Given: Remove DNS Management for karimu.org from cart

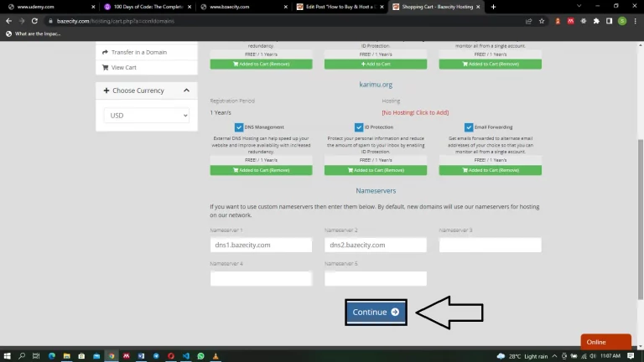Looking at the screenshot, I should (x=262, y=170).
